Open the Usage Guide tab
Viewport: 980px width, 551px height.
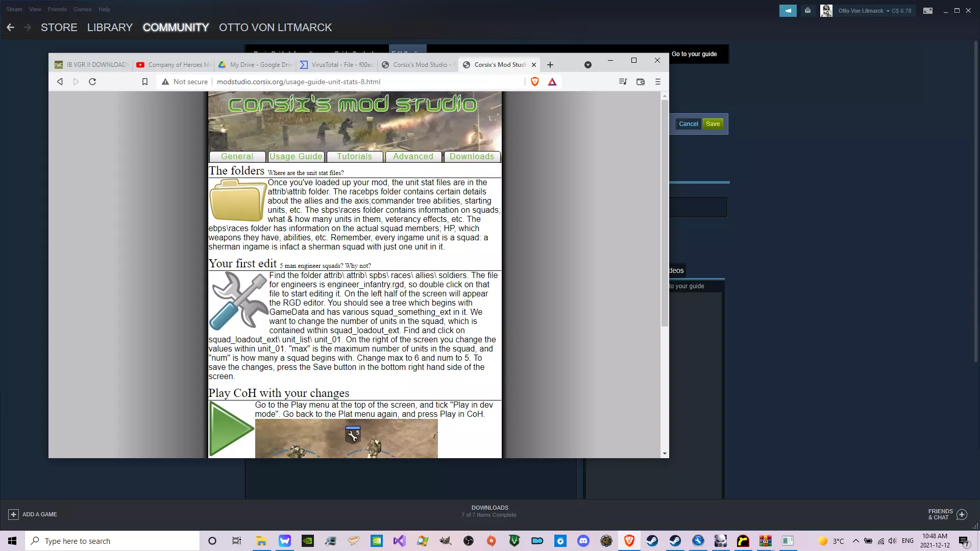(x=296, y=157)
